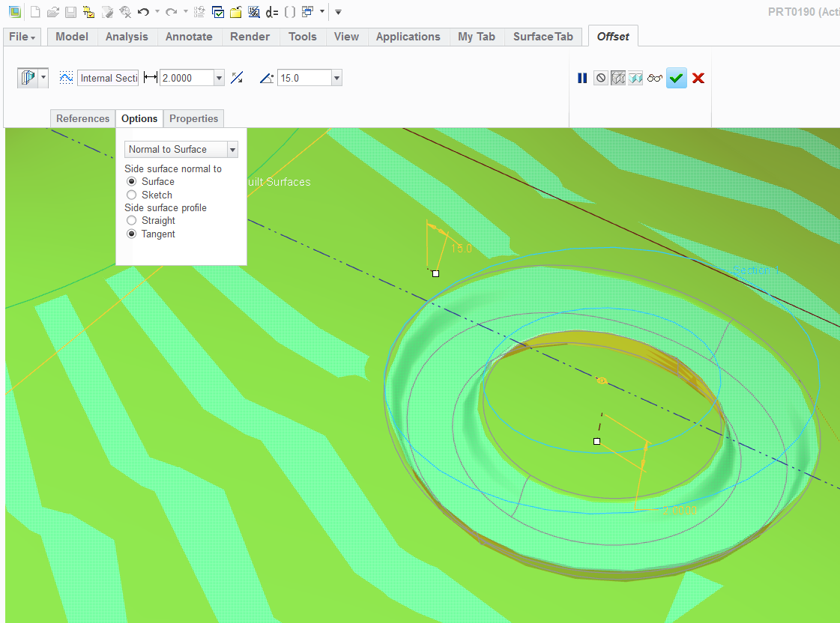The width and height of the screenshot is (840, 623).
Task: Switch to the Tools tab
Action: 302,37
